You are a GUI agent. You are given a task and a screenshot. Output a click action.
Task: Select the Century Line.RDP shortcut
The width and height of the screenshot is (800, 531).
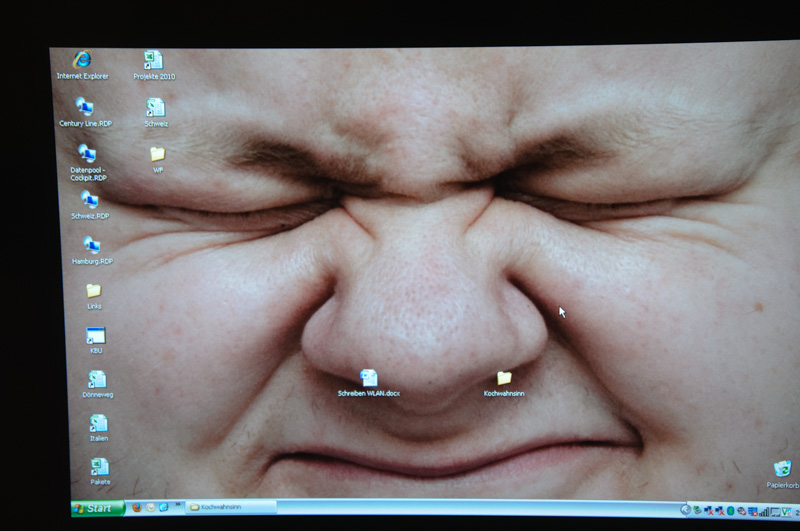pyautogui.click(x=85, y=107)
